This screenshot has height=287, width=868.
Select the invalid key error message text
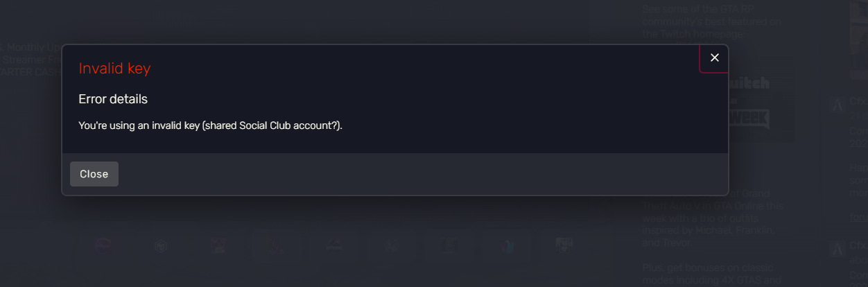point(211,125)
